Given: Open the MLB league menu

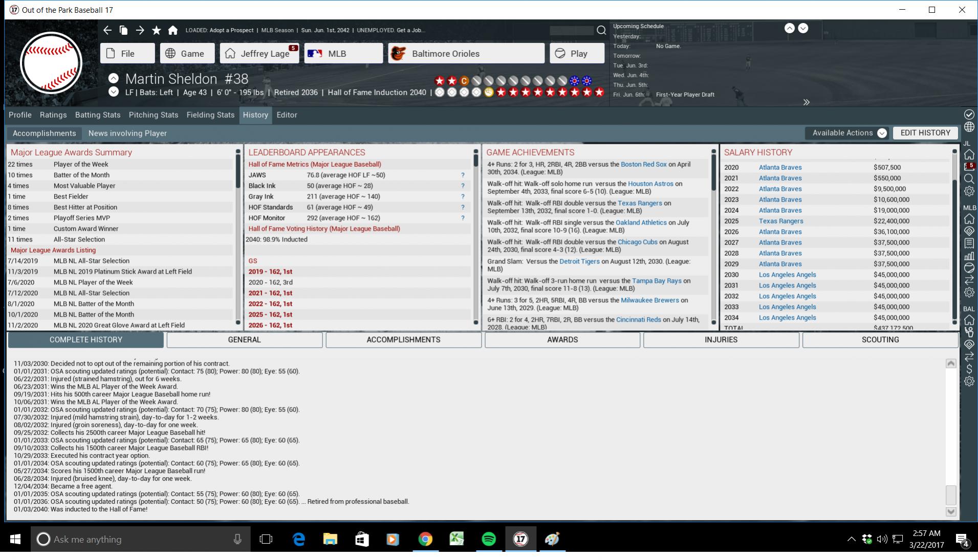Looking at the screenshot, I should [343, 53].
